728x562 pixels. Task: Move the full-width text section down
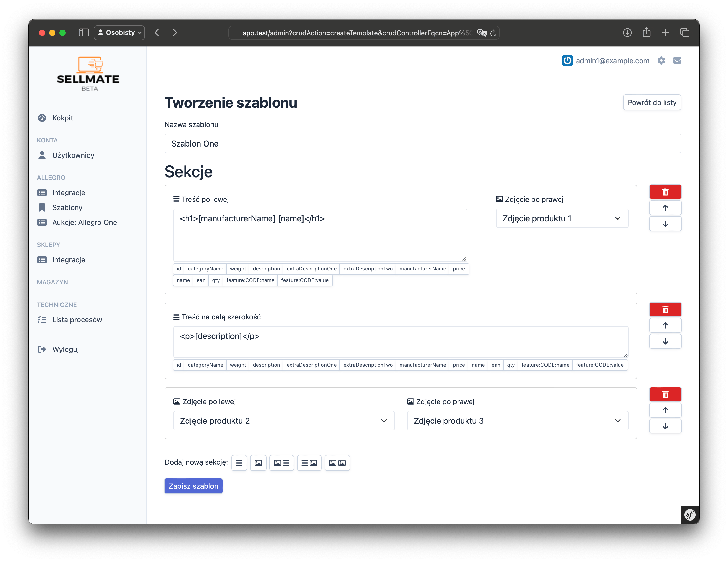point(665,341)
